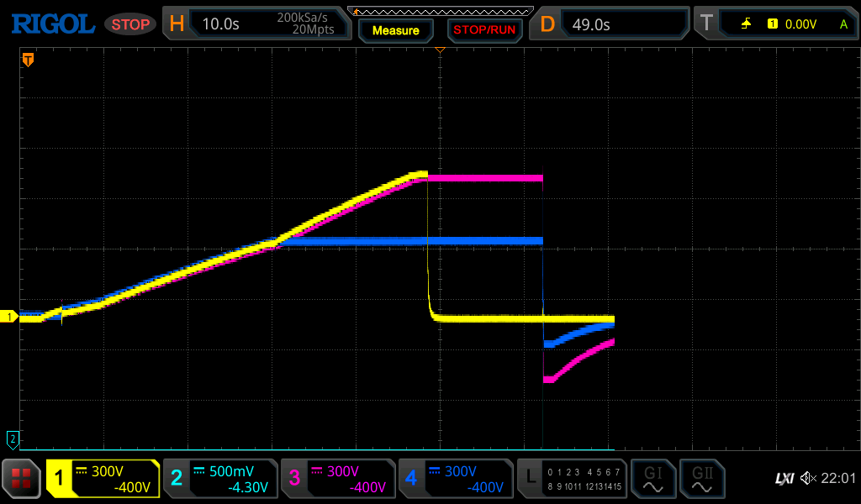Screen dimensions: 861x504
Task: Click channel 2 ground level marker
Action: click(x=12, y=438)
